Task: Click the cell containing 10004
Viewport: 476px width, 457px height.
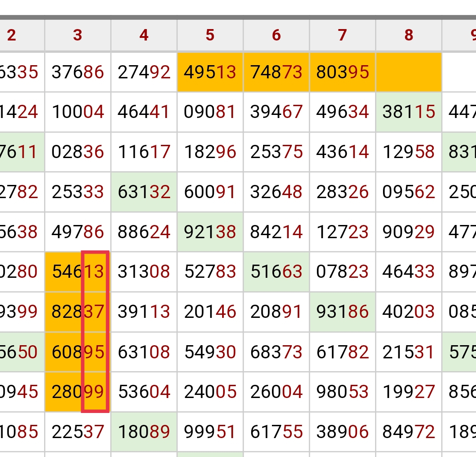Action: click(78, 112)
